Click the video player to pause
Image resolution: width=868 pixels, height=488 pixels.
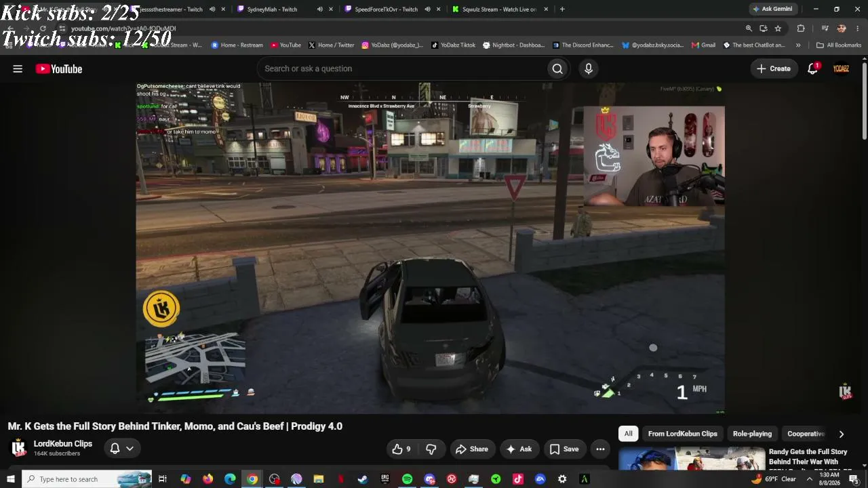click(x=430, y=247)
